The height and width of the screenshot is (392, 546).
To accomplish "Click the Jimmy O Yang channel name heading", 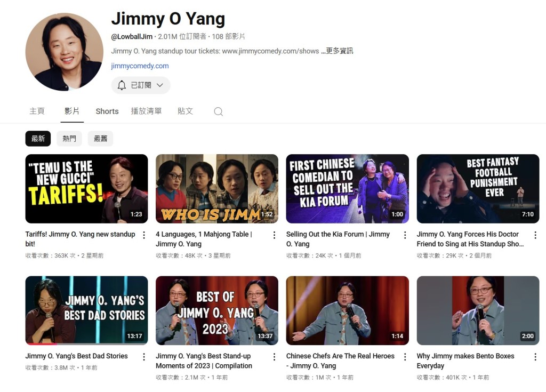I will click(x=168, y=19).
